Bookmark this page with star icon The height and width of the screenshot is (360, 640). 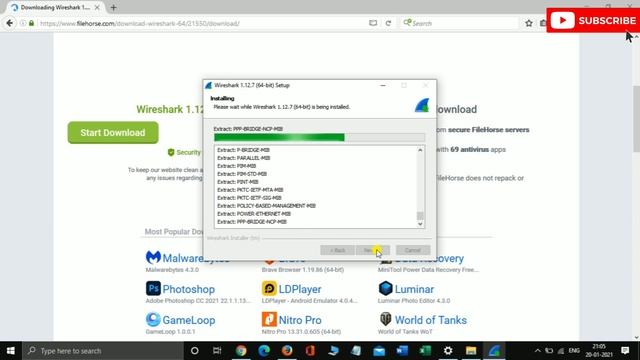coord(529,23)
